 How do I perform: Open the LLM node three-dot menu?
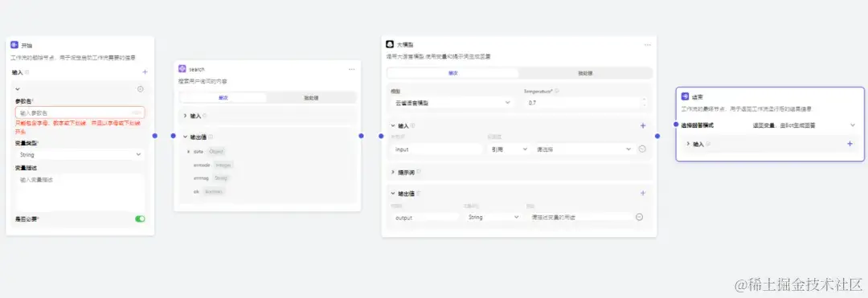click(x=647, y=45)
